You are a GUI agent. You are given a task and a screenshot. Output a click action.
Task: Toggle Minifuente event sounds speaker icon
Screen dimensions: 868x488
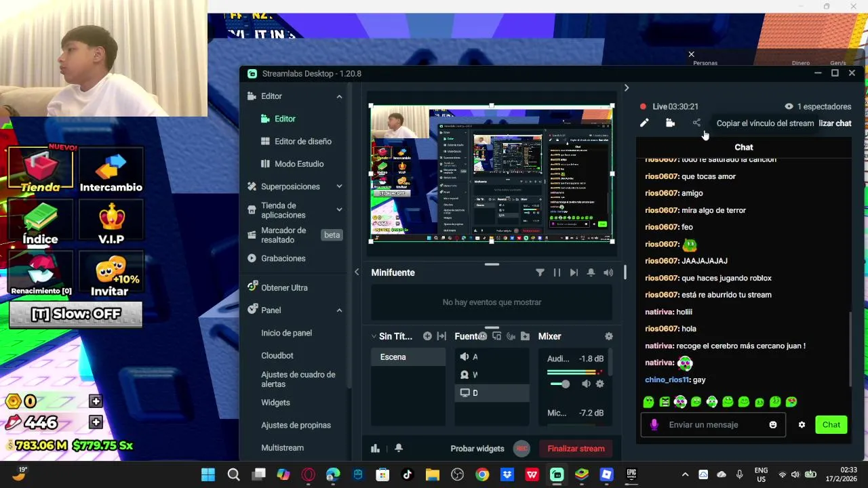click(x=608, y=272)
